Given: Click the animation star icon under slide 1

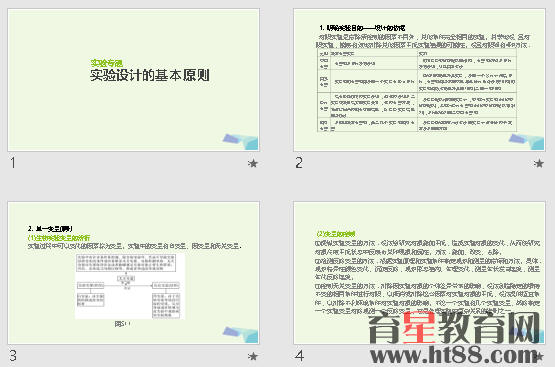Looking at the screenshot, I should pos(253,163).
